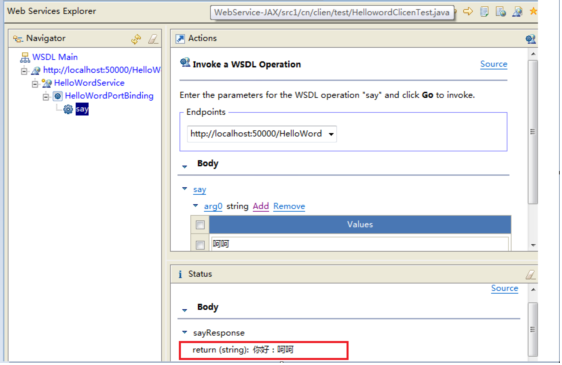Click the WSDL Main network icon
This screenshot has width=562, height=365.
[25, 57]
